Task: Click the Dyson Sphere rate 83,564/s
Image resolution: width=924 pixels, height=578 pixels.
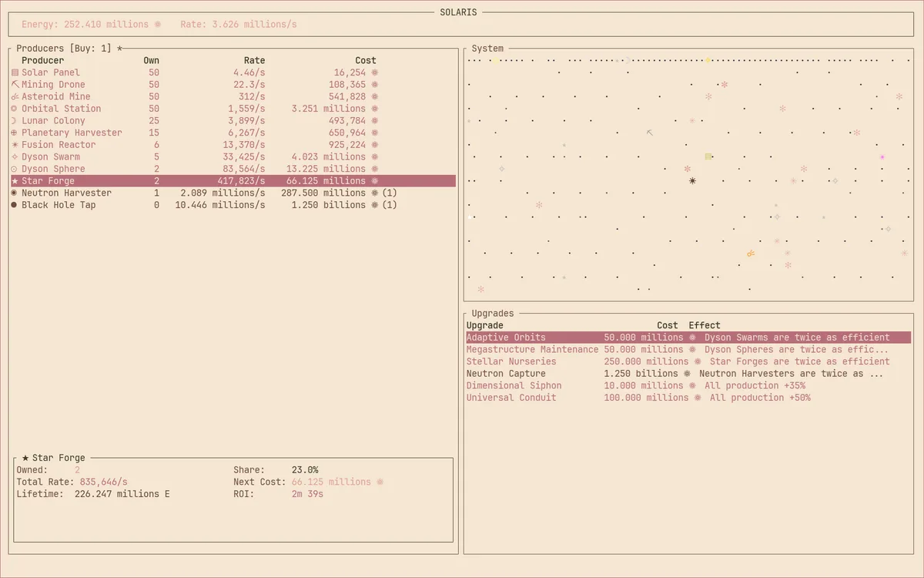Action: pyautogui.click(x=244, y=169)
